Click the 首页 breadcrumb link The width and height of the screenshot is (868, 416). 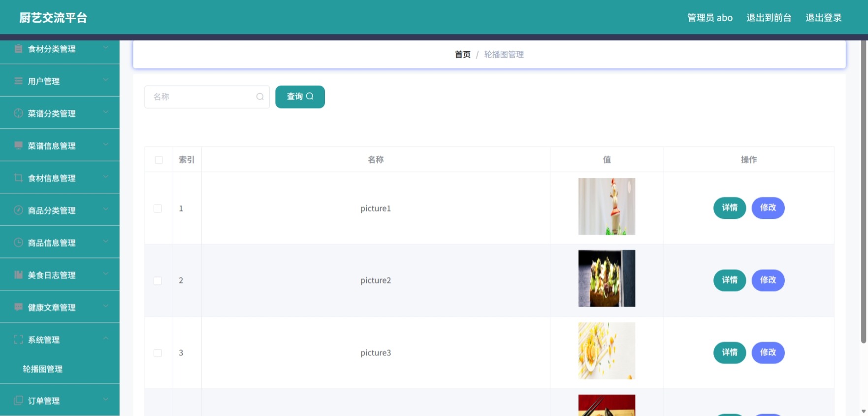coord(463,54)
